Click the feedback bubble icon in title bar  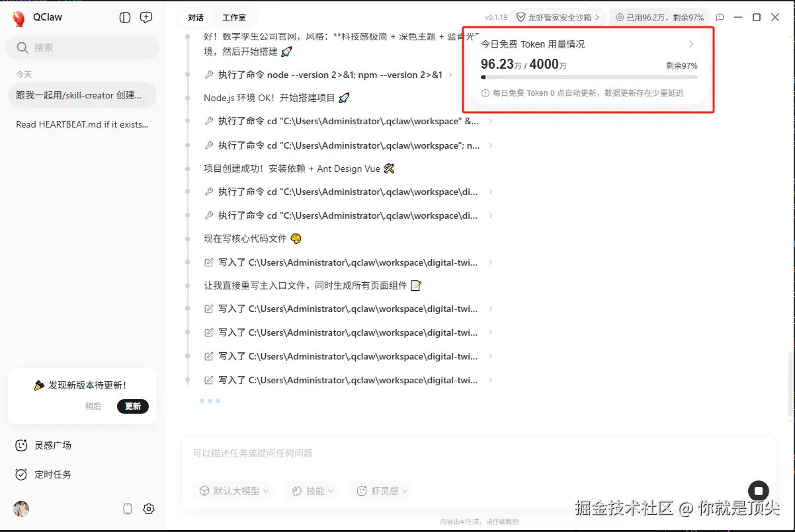click(x=720, y=17)
